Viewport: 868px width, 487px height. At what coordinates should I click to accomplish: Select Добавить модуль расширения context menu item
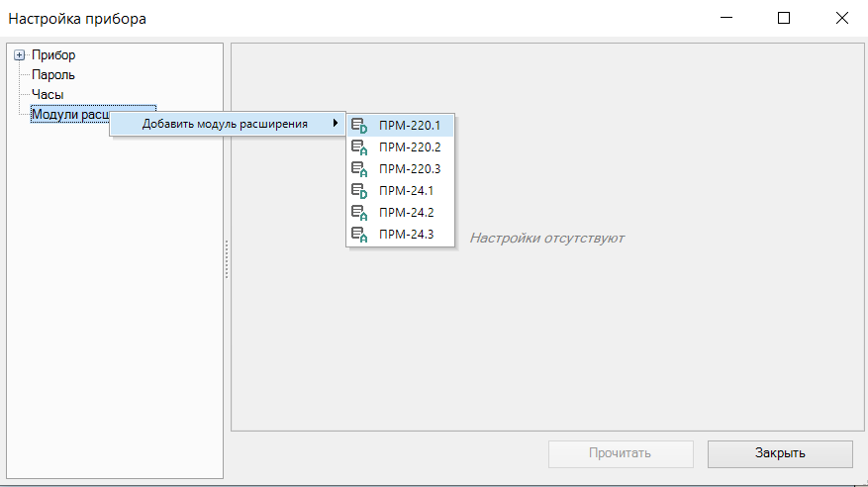(x=225, y=124)
